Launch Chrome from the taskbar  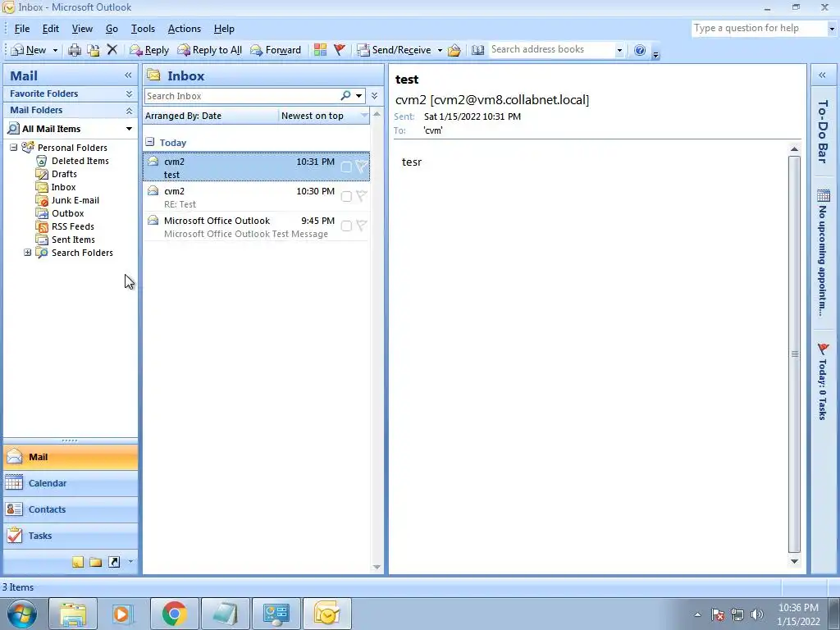(175, 614)
